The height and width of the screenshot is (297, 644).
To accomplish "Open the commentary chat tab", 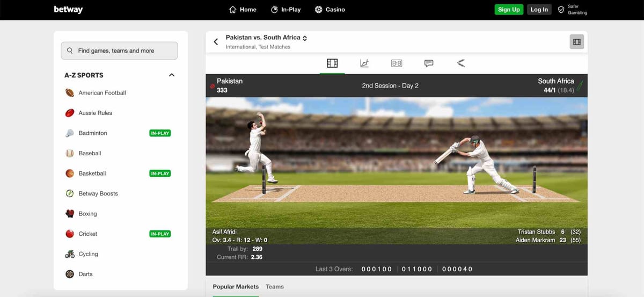I will 429,63.
